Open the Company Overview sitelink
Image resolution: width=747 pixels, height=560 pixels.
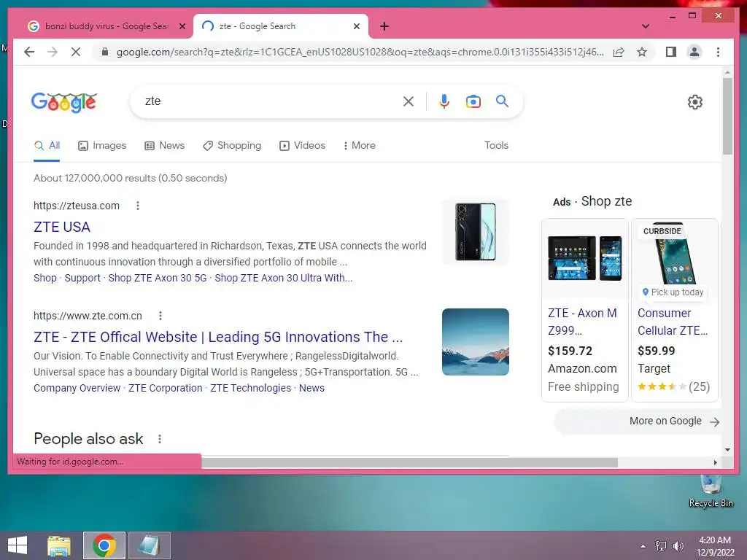[x=77, y=388]
